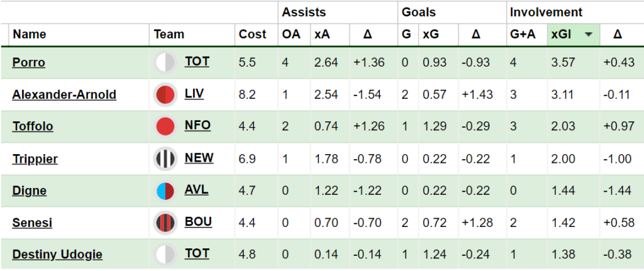Screen dimensions: 644x271
Task: Click Porro's Tottenham team badge icon
Action: pos(165,62)
